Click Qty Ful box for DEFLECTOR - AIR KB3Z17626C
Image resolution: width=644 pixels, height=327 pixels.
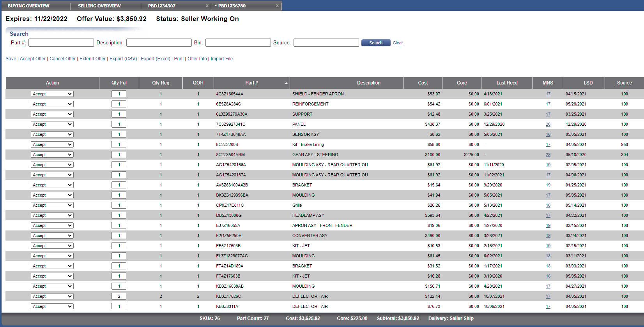[x=119, y=296]
